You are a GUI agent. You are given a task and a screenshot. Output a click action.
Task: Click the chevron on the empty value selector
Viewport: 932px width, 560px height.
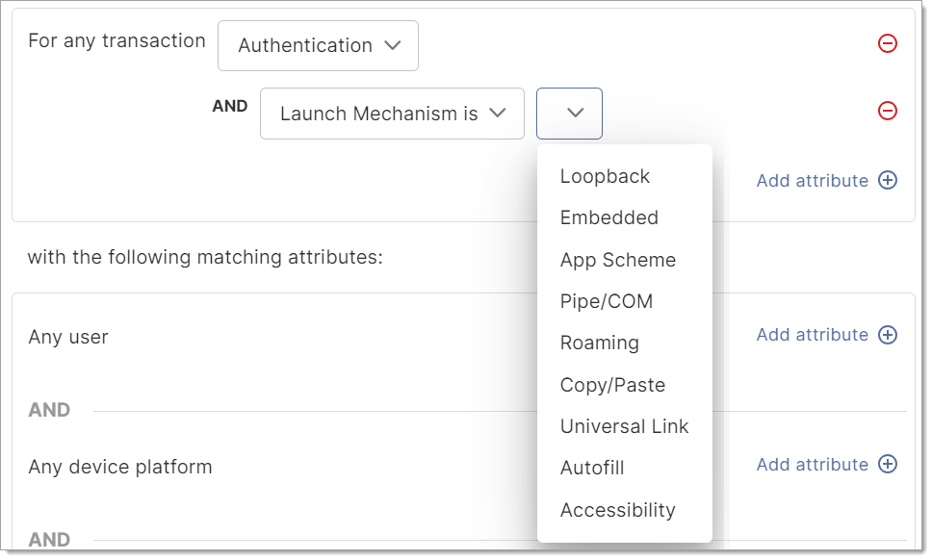pos(569,113)
